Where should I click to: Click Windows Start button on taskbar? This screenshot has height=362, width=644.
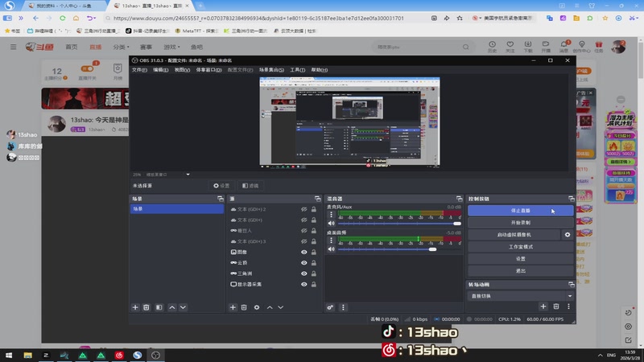coord(9,355)
